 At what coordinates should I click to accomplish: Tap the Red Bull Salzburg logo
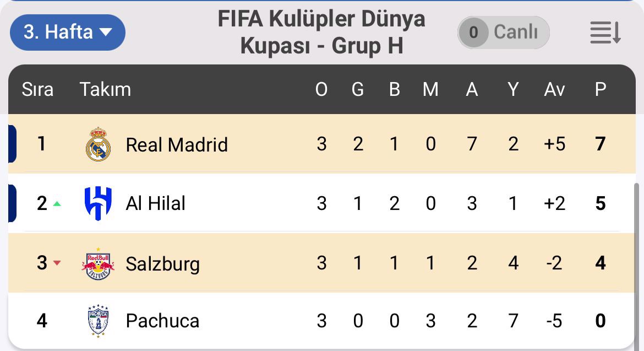(98, 263)
